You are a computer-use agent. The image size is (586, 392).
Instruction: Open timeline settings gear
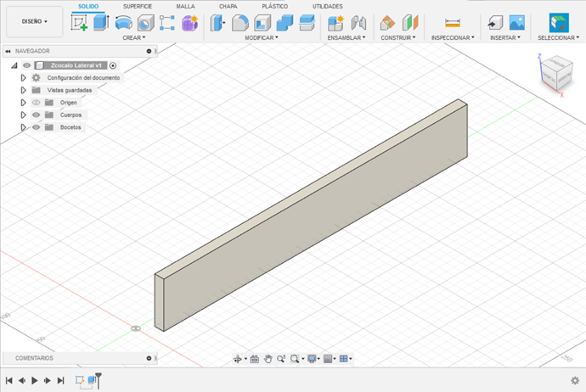pyautogui.click(x=575, y=380)
